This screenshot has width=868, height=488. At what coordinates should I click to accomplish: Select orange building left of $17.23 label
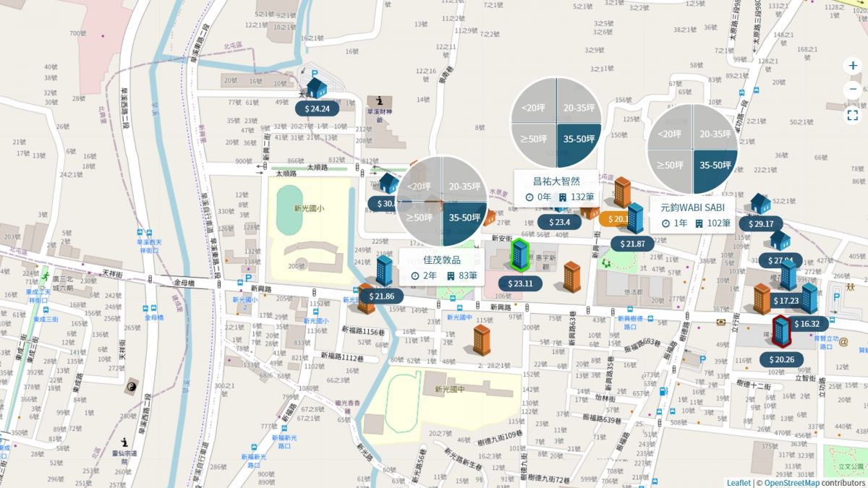click(x=762, y=299)
